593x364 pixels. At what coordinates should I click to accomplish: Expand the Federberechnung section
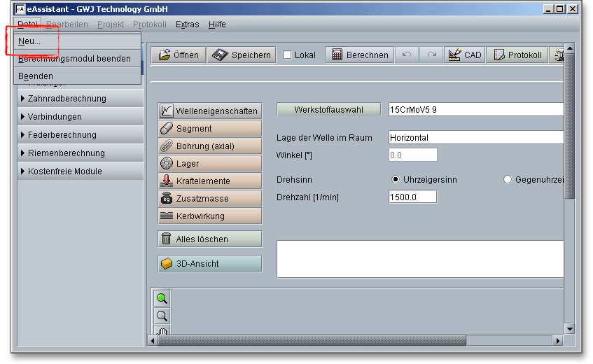(62, 135)
